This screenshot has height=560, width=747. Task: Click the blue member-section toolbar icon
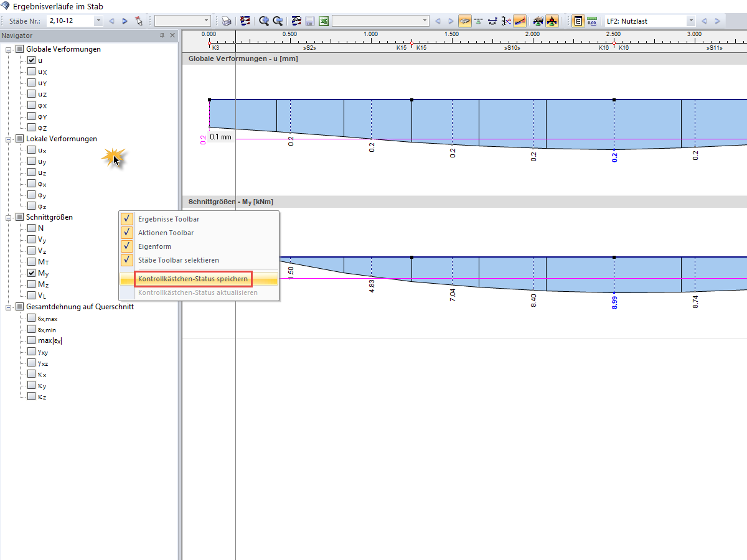[x=492, y=21]
